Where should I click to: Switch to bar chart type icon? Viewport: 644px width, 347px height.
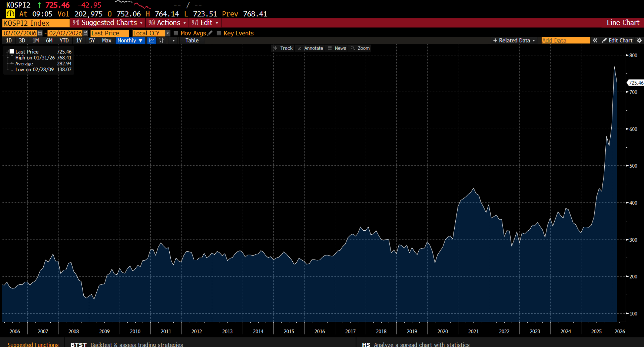tap(162, 40)
